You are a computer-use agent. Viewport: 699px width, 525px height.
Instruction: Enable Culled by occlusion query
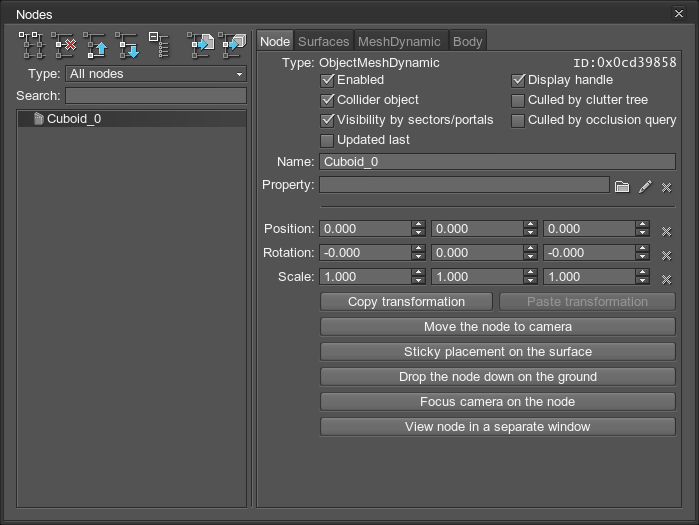518,120
